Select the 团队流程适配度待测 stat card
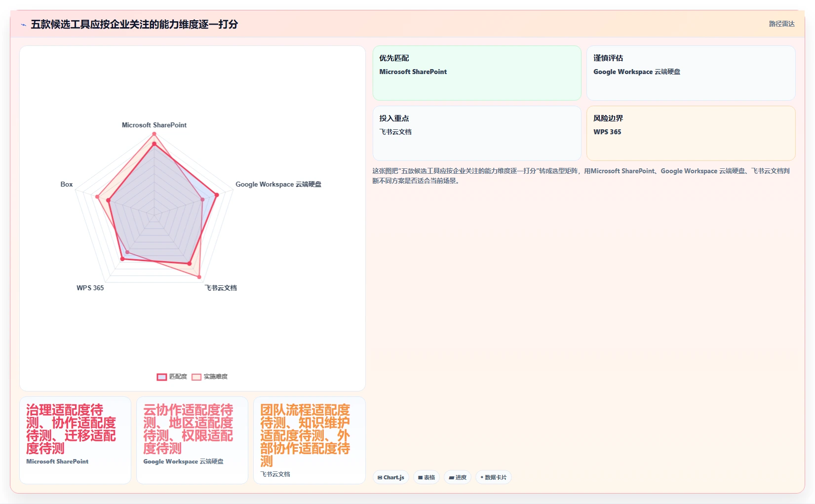The image size is (815, 504). click(310, 440)
